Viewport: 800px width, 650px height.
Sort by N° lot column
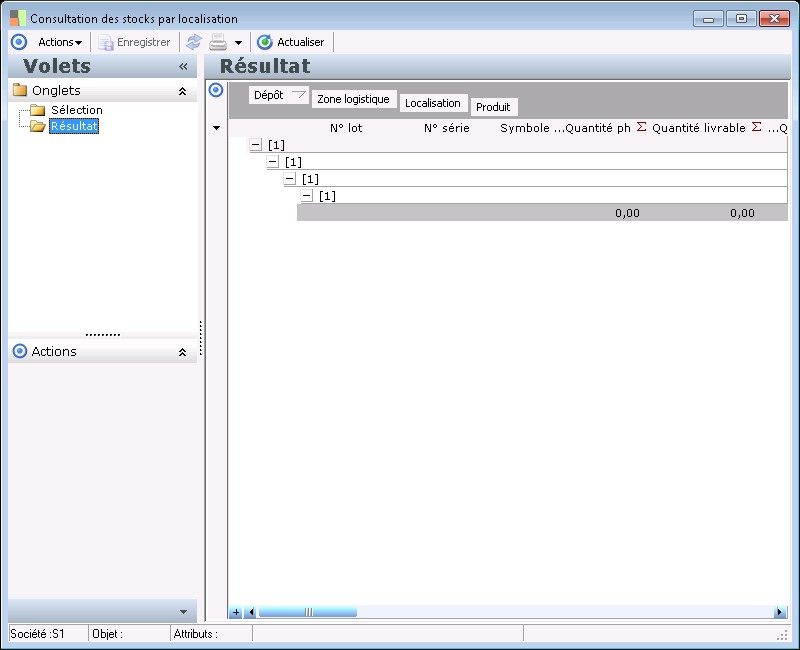click(x=346, y=128)
